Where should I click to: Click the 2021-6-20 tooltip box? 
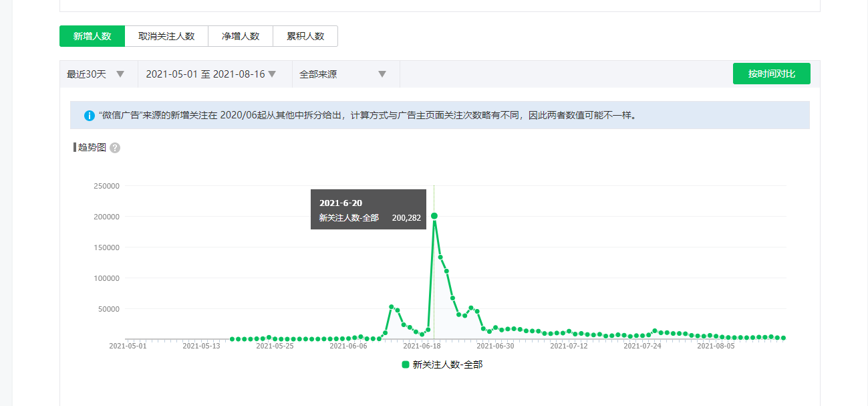368,209
